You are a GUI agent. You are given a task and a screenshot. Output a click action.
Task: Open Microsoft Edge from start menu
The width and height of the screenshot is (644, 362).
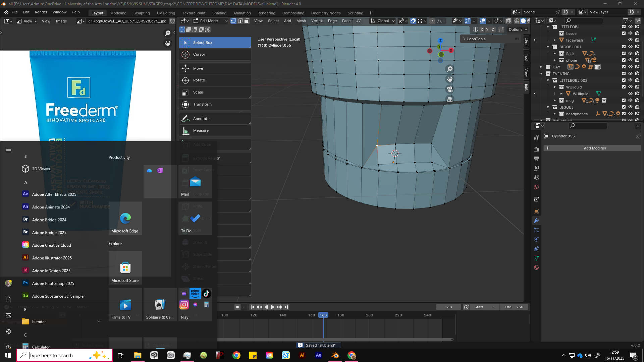[x=125, y=218]
